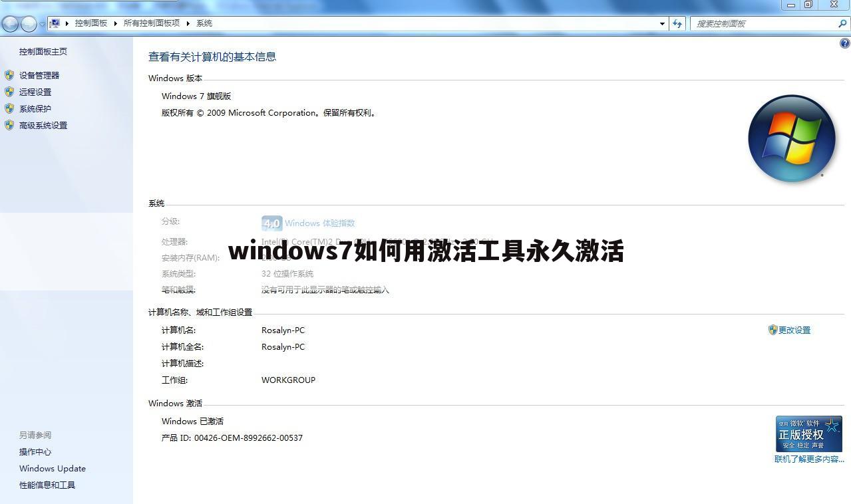Click the shield icon next to 更改设置
Image resolution: width=851 pixels, height=504 pixels.
coord(772,330)
